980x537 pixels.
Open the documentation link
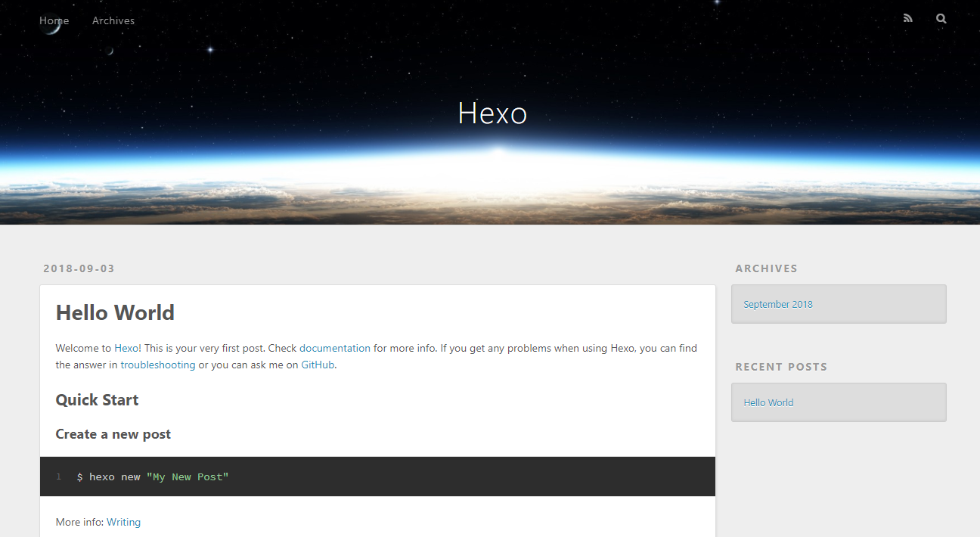335,349
